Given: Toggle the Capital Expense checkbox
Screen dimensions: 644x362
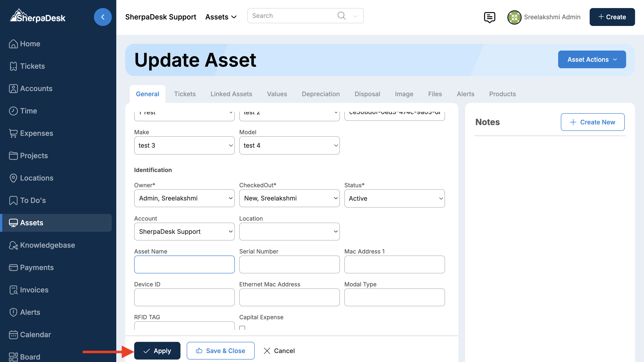Looking at the screenshot, I should 242,328.
